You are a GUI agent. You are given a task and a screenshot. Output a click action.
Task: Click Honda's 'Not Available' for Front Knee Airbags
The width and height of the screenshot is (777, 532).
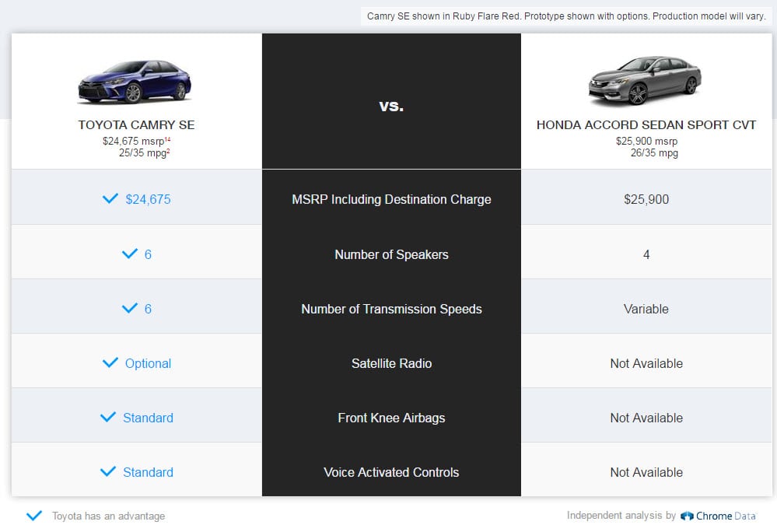pyautogui.click(x=646, y=418)
